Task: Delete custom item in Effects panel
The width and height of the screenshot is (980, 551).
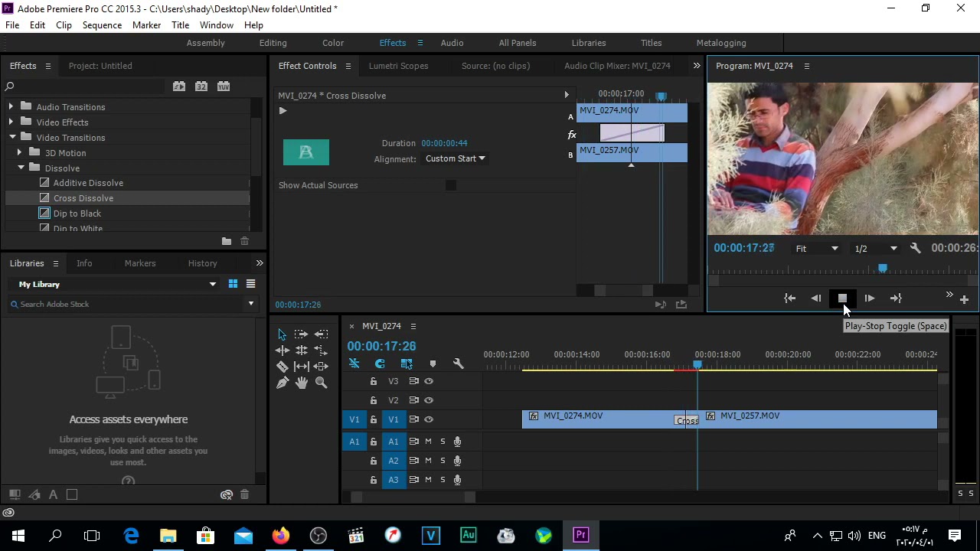Action: (244, 241)
